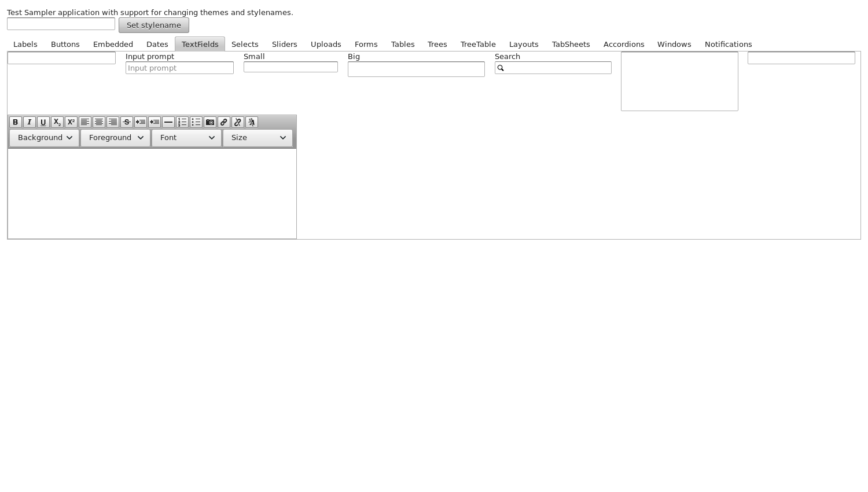Image resolution: width=868 pixels, height=492 pixels.
Task: Open the Font dropdown
Action: 186,138
